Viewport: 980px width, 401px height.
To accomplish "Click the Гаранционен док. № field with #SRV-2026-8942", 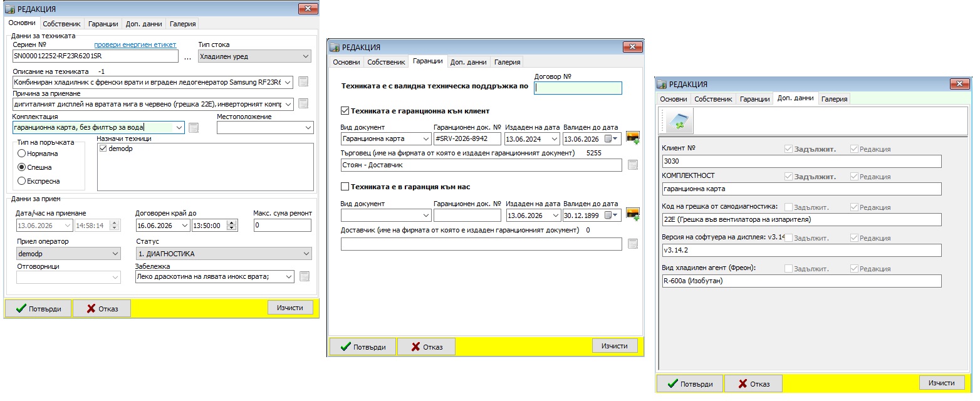I will 467,138.
